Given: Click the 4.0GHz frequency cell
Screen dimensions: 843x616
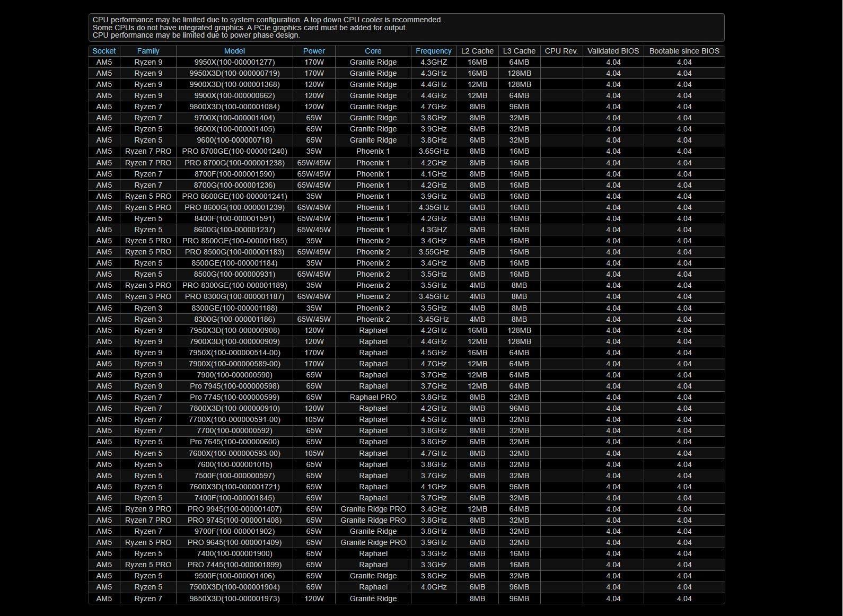Looking at the screenshot, I should point(433,587).
